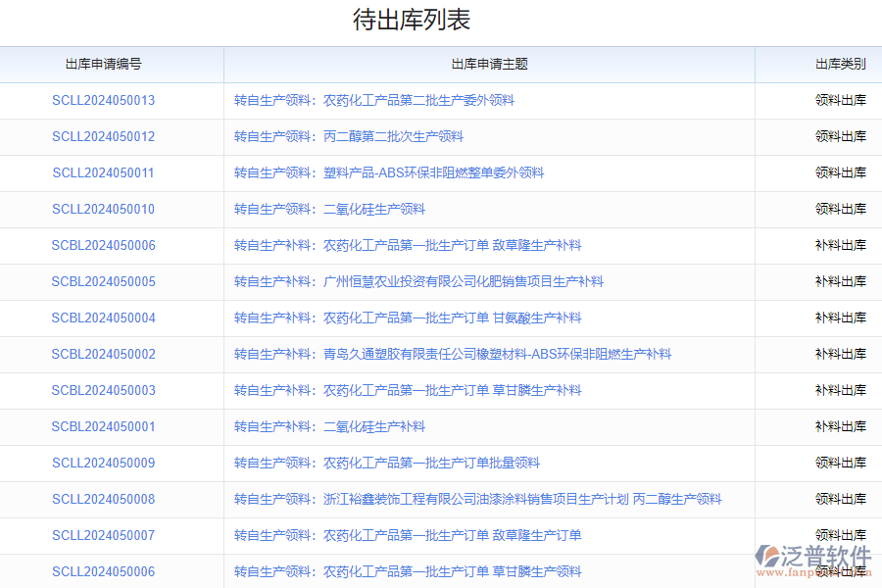Open 二氧化硅生产领料 subject link
This screenshot has width=882, height=588.
click(329, 209)
